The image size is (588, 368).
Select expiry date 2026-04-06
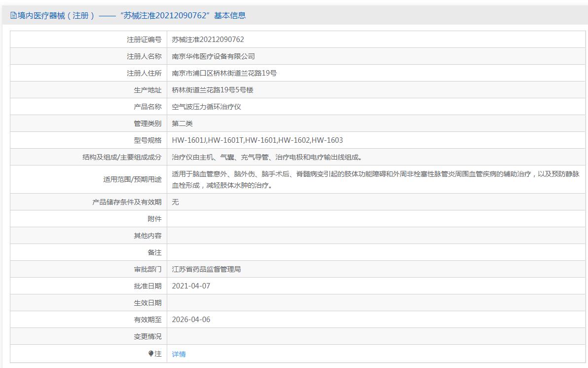(191, 320)
